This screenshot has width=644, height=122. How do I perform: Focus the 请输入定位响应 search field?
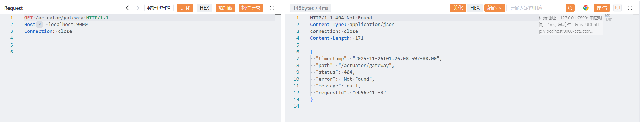click(x=536, y=8)
